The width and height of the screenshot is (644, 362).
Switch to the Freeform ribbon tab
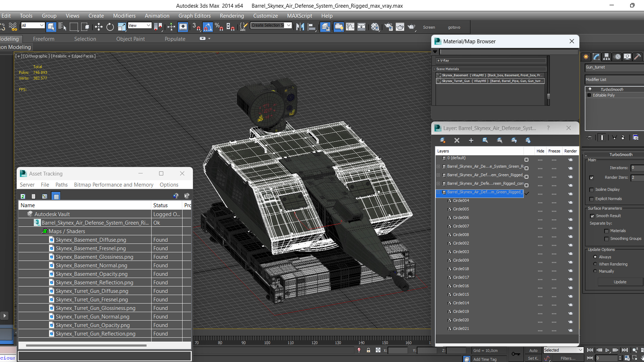[x=44, y=39]
